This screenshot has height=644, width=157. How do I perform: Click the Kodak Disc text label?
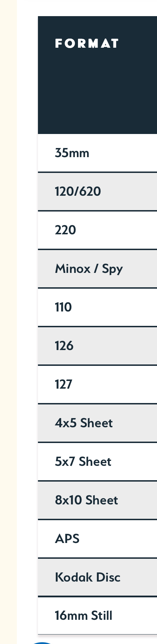point(87,577)
